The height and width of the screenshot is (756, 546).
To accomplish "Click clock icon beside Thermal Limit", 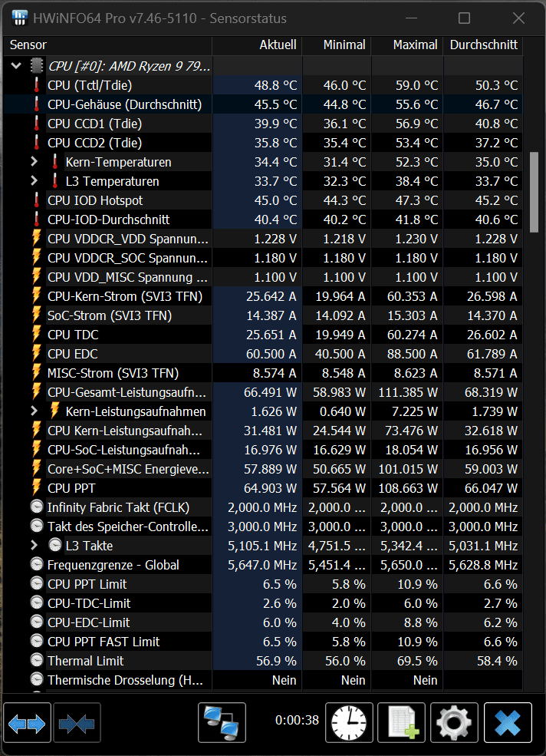I will [x=37, y=661].
